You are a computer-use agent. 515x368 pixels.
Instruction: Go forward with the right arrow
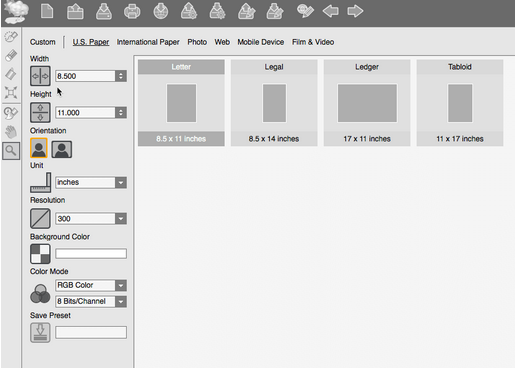pos(355,11)
